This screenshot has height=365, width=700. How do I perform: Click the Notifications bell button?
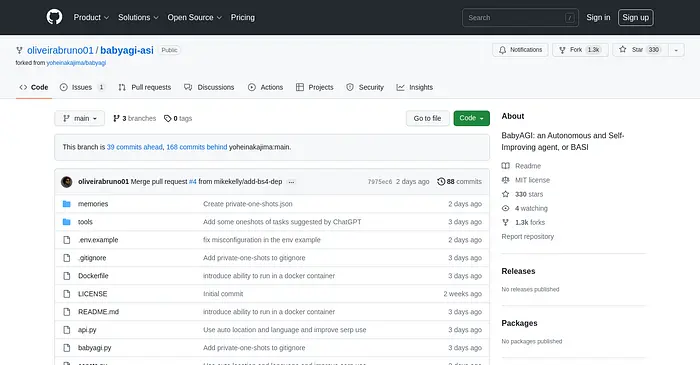[x=520, y=50]
